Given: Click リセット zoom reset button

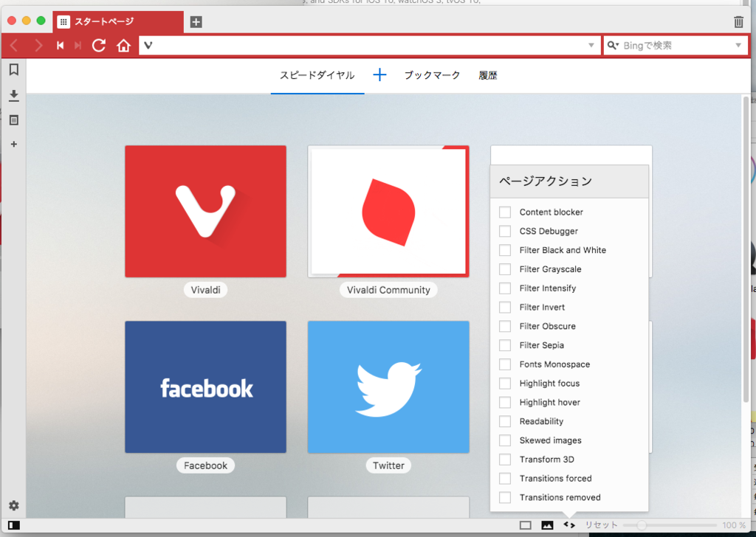Looking at the screenshot, I should point(601,525).
